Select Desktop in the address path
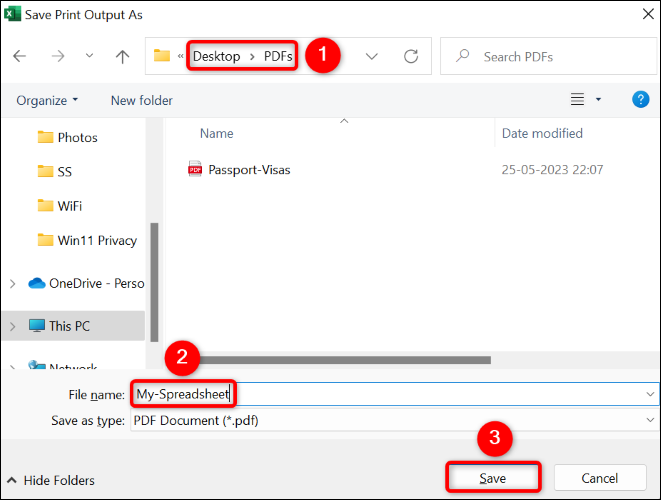This screenshot has height=500, width=661. [216, 56]
